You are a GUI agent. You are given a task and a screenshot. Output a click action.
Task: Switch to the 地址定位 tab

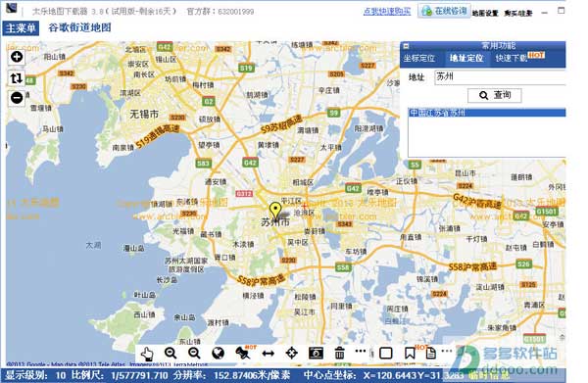click(466, 59)
